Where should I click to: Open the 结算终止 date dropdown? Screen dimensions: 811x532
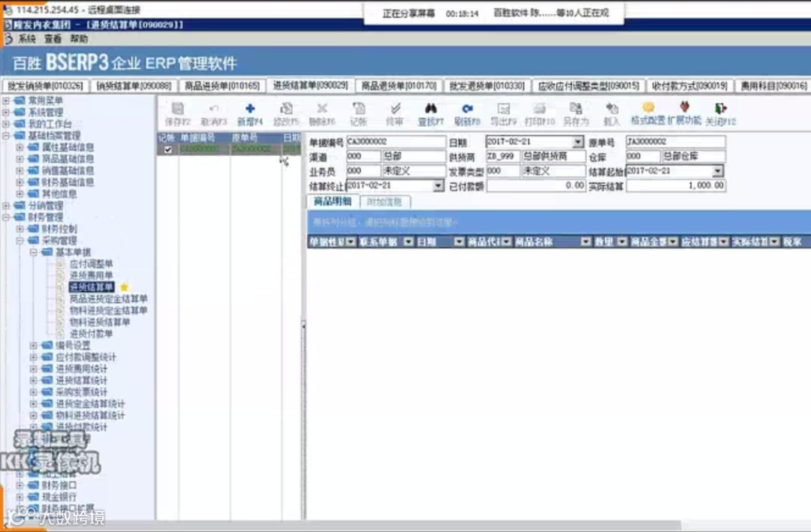(438, 185)
